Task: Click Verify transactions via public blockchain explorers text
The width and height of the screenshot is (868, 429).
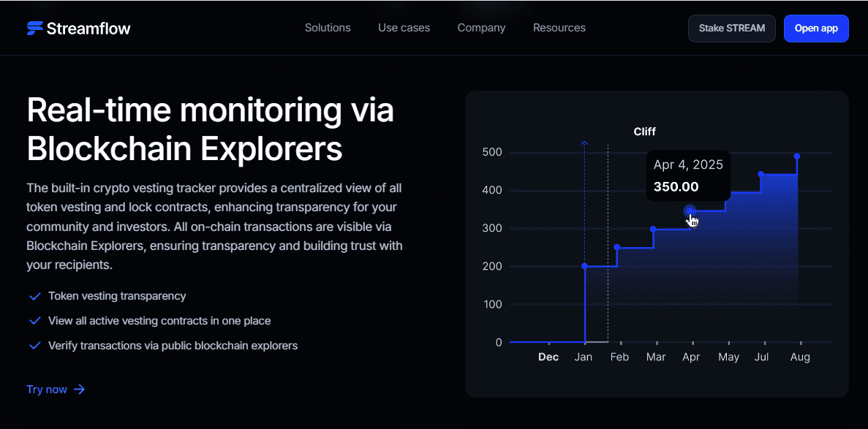Action: click(x=173, y=346)
